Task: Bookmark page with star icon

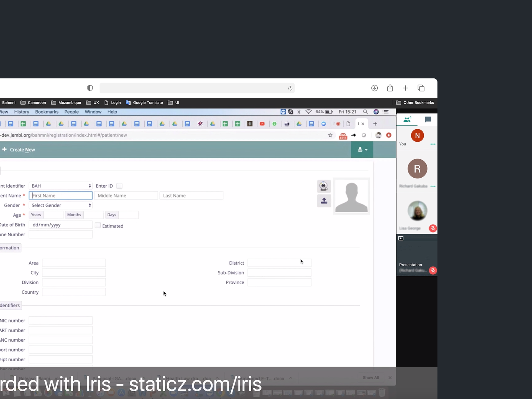Action: [x=330, y=135]
